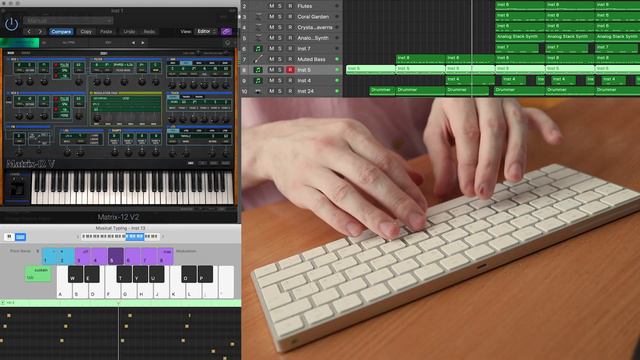640x360 pixels.
Task: Click the Analo...Synth track icon
Action: (x=258, y=38)
